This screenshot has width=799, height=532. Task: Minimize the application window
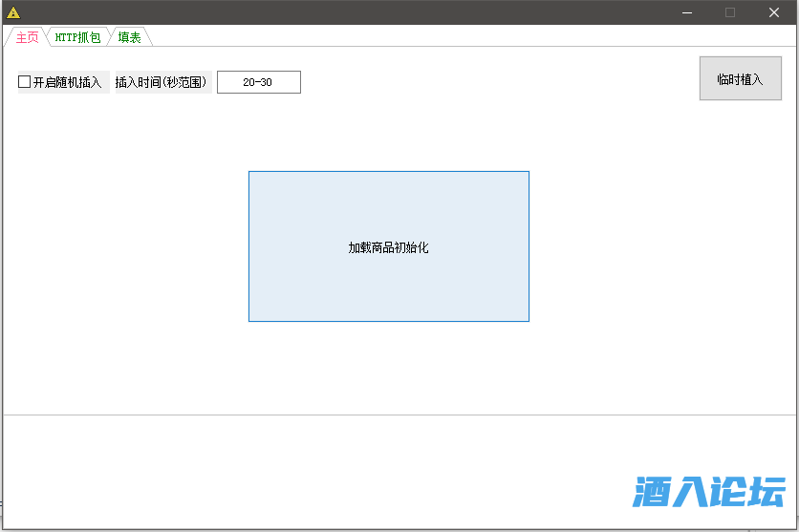(x=686, y=12)
